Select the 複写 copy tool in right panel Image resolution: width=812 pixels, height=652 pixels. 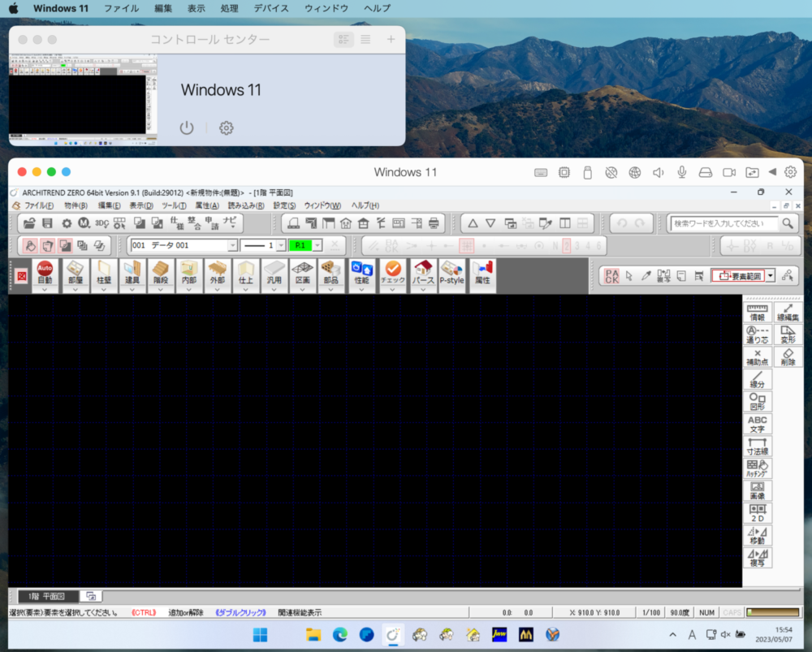757,558
